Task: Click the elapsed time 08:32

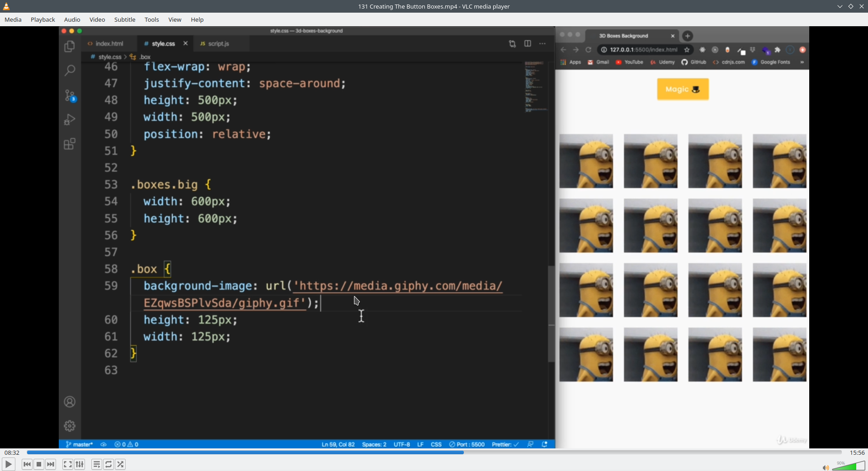Action: (x=12, y=452)
